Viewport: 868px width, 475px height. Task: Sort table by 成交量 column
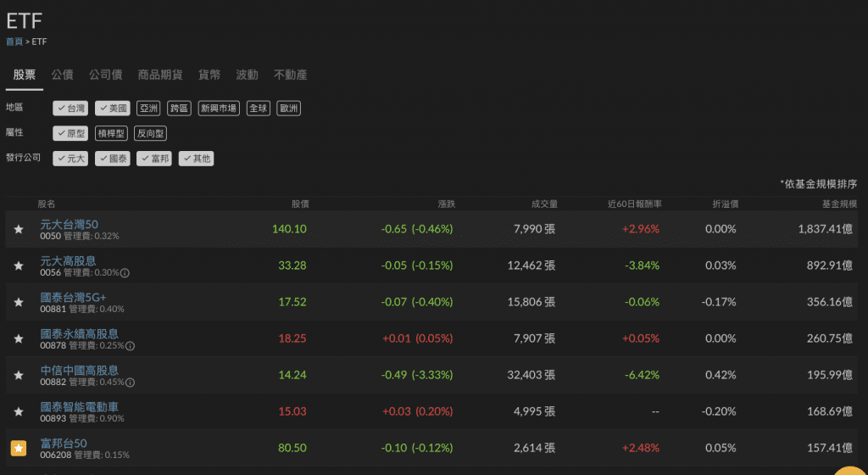544,204
